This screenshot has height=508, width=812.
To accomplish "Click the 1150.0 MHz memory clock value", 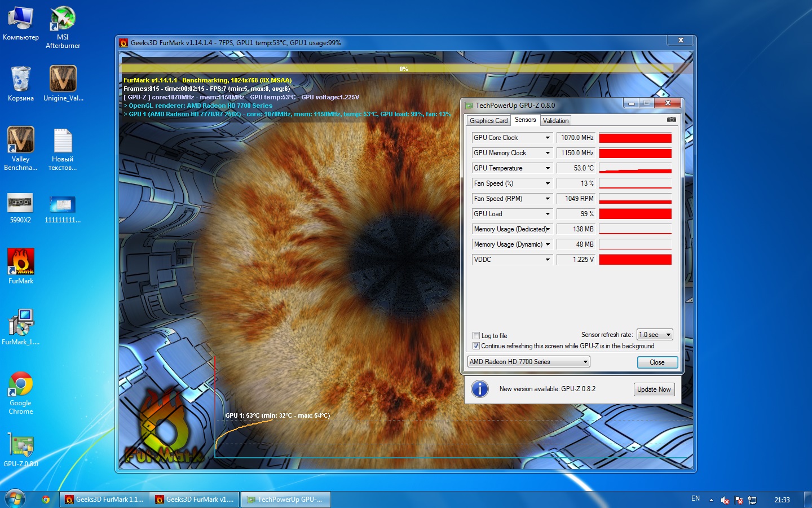I will (576, 153).
